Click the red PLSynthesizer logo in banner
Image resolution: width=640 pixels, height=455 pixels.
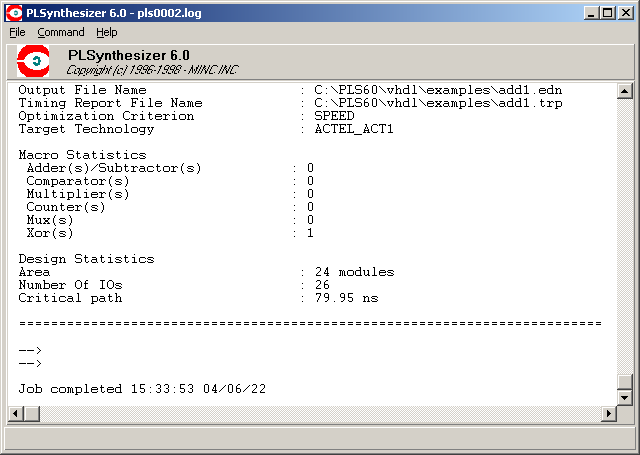[35, 62]
